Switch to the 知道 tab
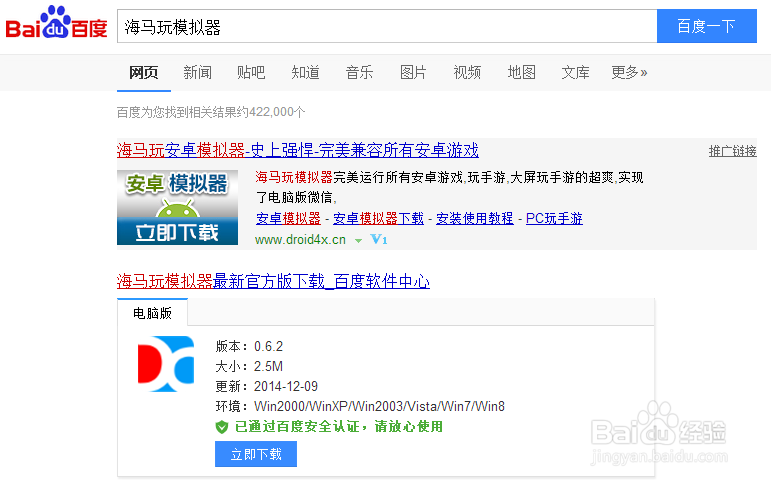771x483 pixels. pos(305,73)
